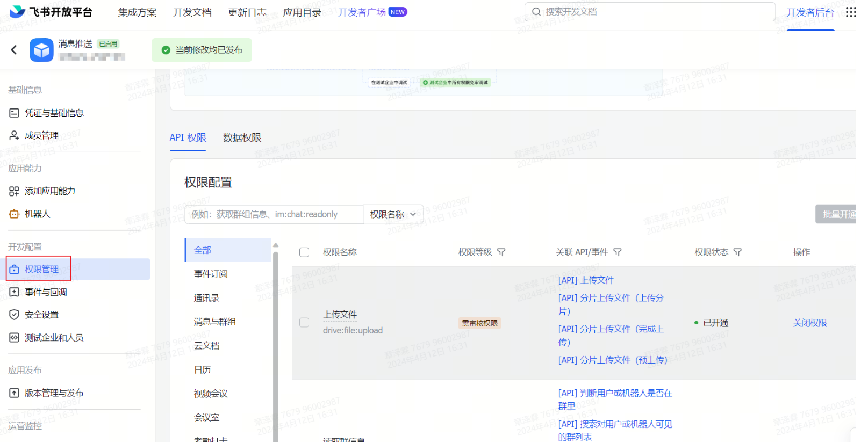Click the drive:file:upload scope text
The image size is (868, 443).
point(353,330)
